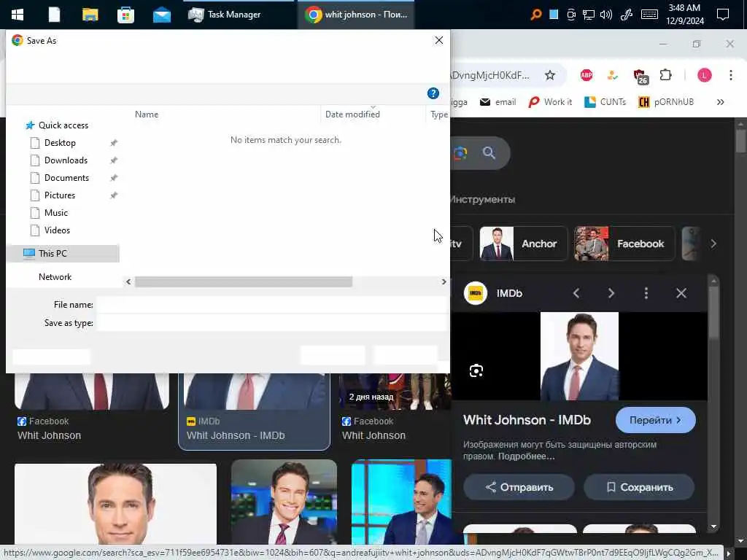Click the Сохранить save button
Screen dimensions: 747x560
click(639, 487)
